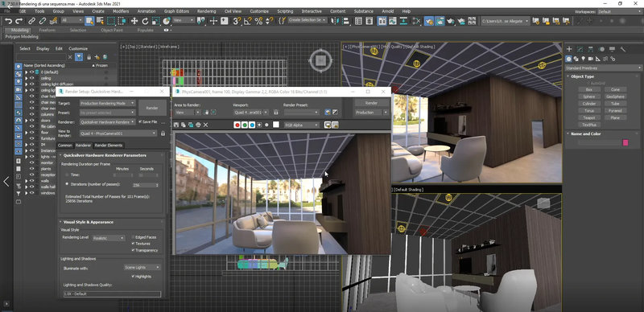Click the Iterations number of passes field

pyautogui.click(x=146, y=185)
